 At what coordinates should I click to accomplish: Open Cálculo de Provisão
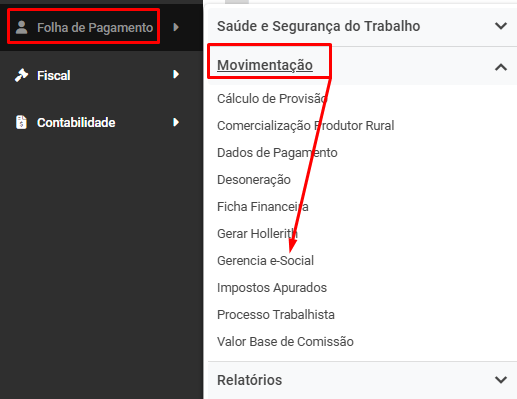click(272, 99)
